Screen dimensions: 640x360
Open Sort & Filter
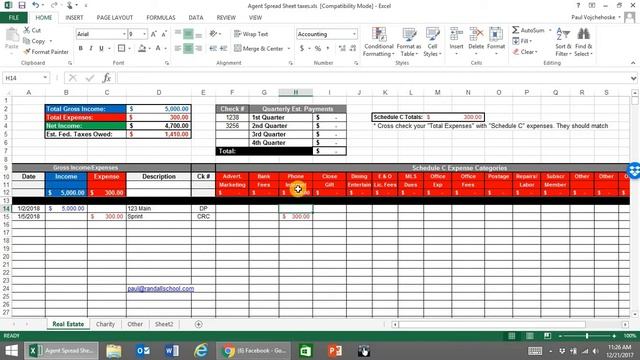click(563, 42)
